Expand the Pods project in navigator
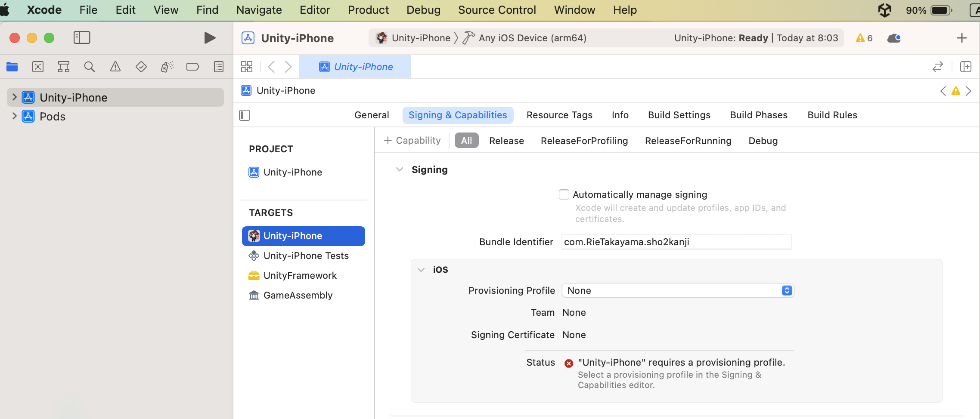The image size is (980, 419). pyautogui.click(x=14, y=116)
